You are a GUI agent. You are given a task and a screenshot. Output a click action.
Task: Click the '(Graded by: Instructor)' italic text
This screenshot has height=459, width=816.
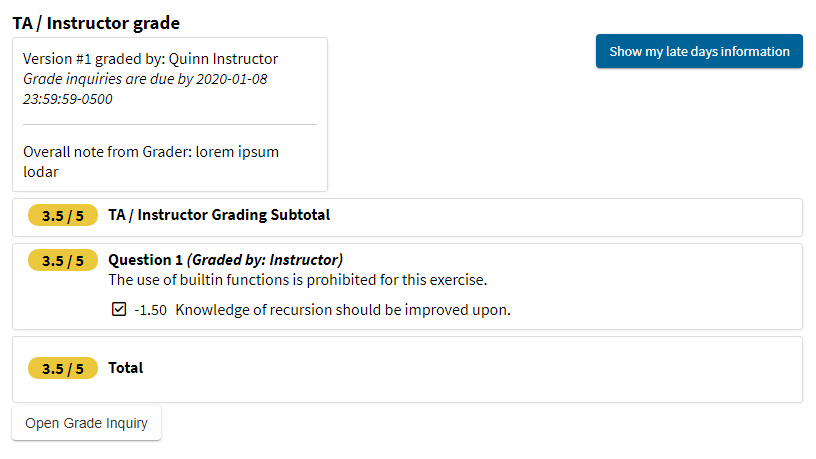coord(265,260)
